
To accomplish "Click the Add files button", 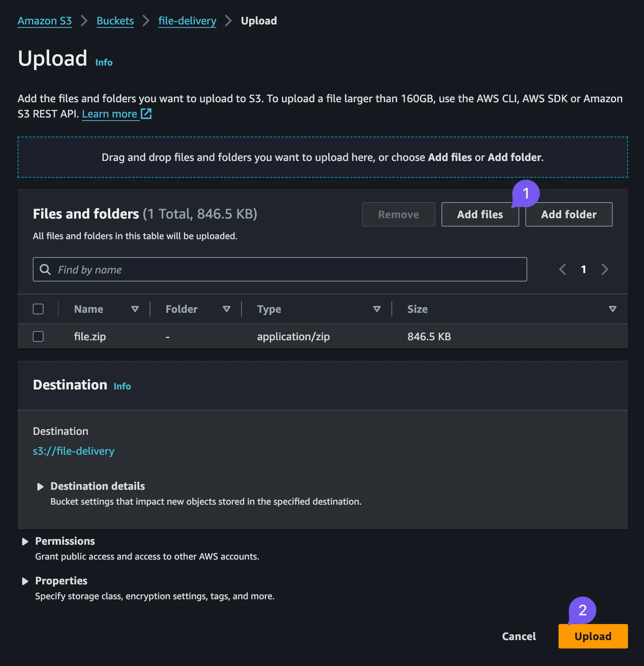I will click(x=480, y=214).
